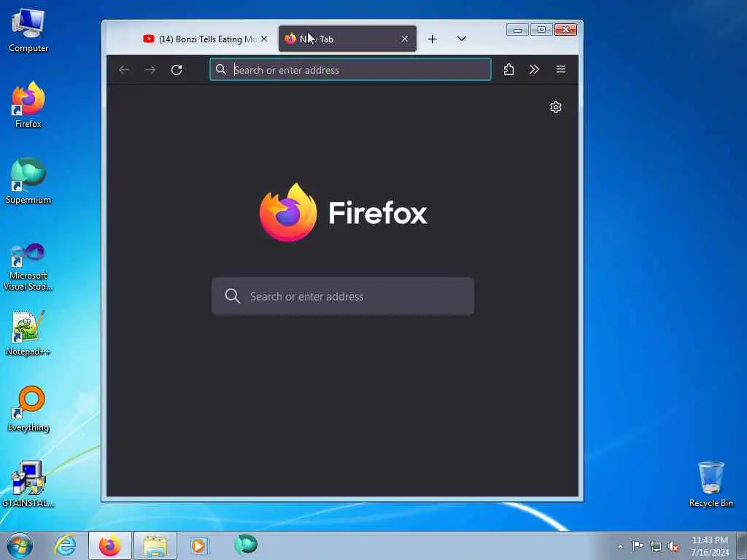This screenshot has width=747, height=560.
Task: Open Windows Explorer from the taskbar
Action: [x=155, y=545]
